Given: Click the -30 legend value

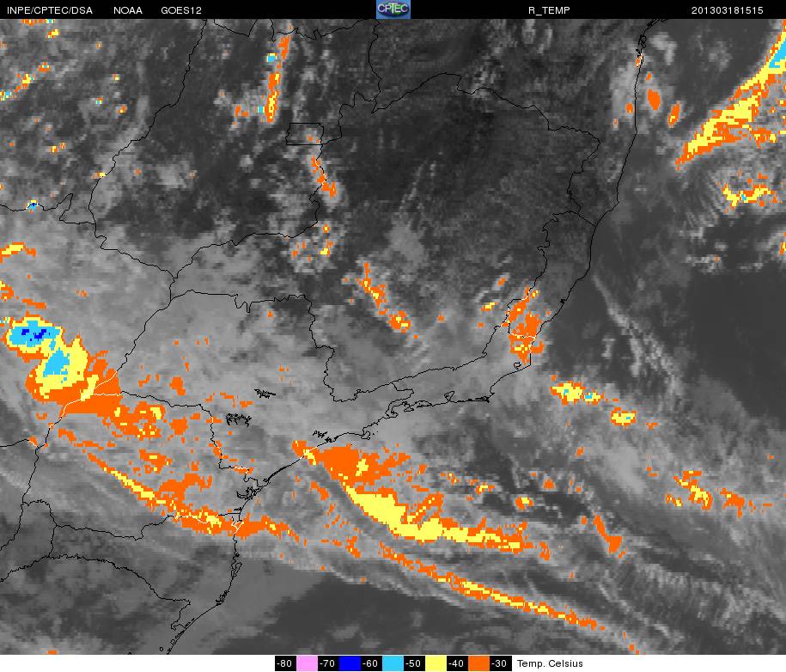Looking at the screenshot, I should (x=499, y=663).
